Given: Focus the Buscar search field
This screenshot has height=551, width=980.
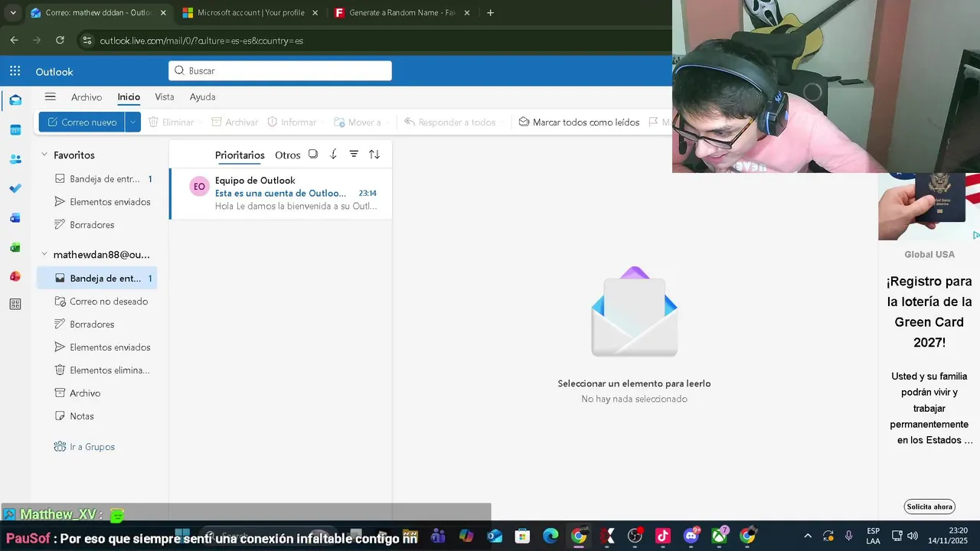Looking at the screenshot, I should pyautogui.click(x=280, y=70).
